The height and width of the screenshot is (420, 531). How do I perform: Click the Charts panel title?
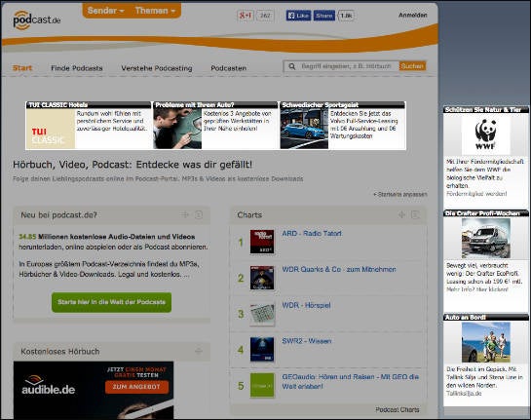(249, 215)
